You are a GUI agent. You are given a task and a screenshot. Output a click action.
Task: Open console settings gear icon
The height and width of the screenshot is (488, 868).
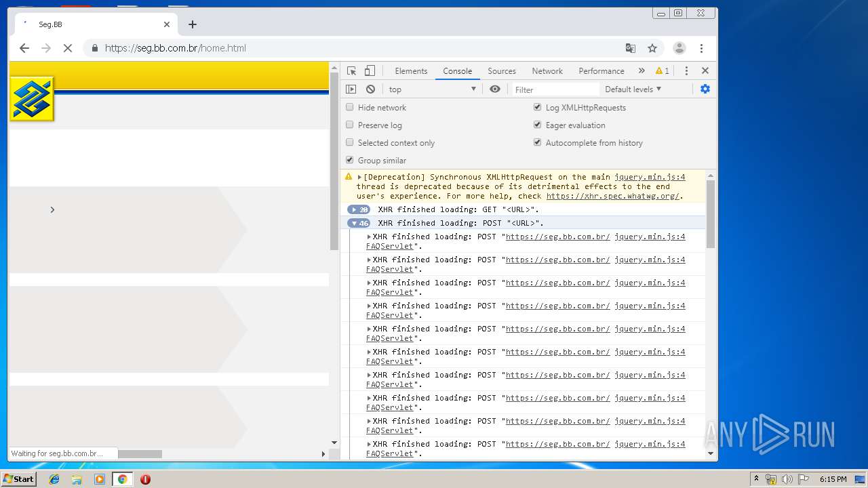pos(705,89)
